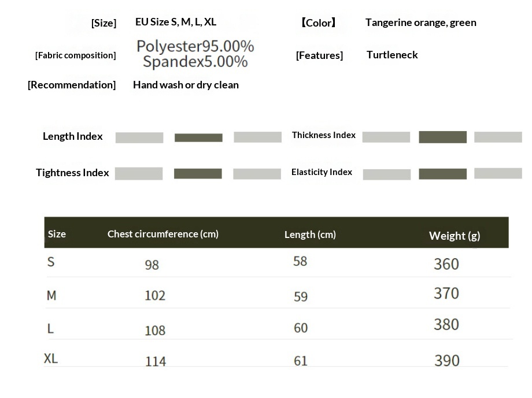Select the S size row label

51,262
